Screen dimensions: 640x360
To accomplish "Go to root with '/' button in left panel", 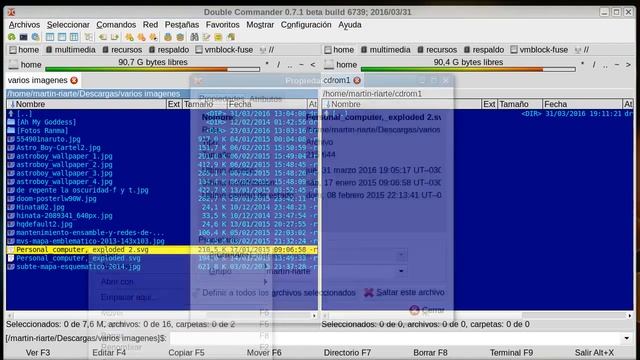I will point(279,64).
